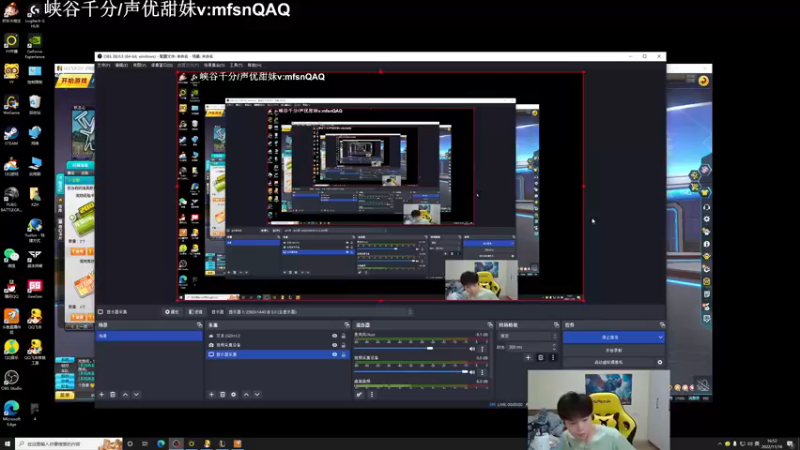Mute the video capture device audio speaker
This screenshot has width=800, height=450.
tap(472, 372)
